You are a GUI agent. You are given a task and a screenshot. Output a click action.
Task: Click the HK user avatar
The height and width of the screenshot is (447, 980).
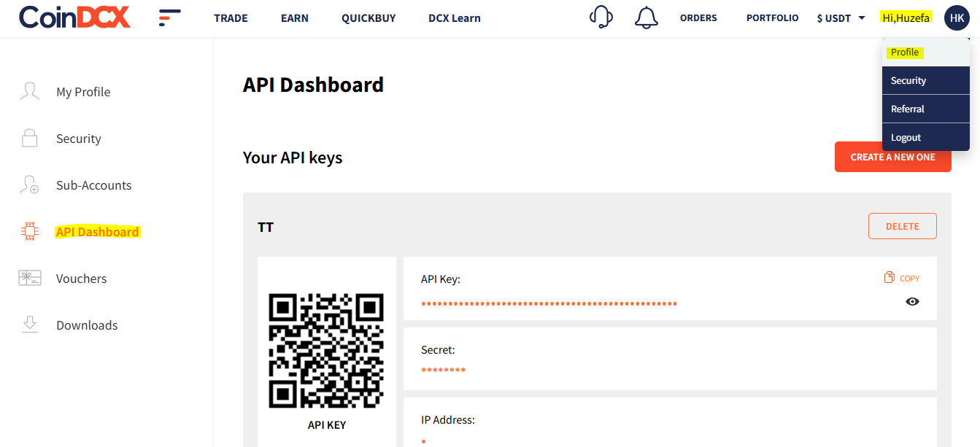[957, 18]
